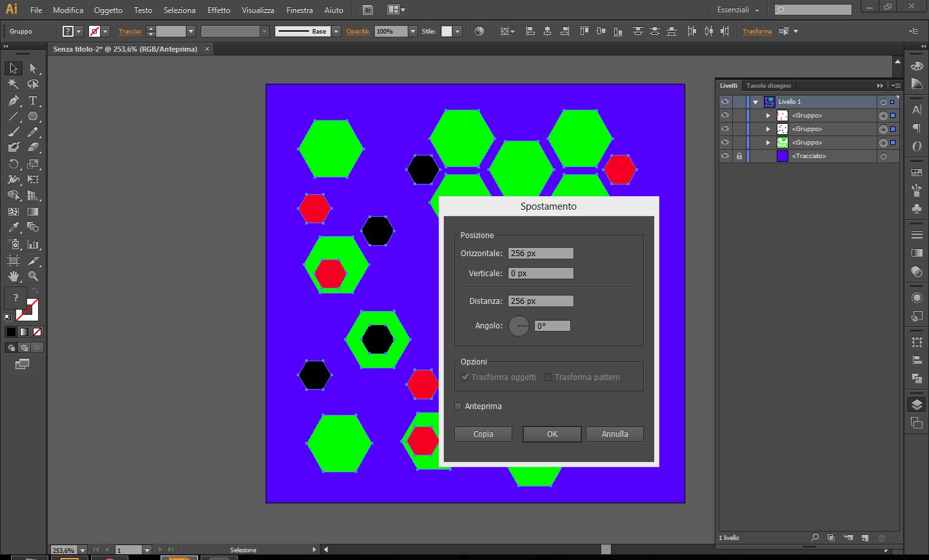Select the Lasso tool
Image resolution: width=929 pixels, height=560 pixels.
[x=33, y=85]
